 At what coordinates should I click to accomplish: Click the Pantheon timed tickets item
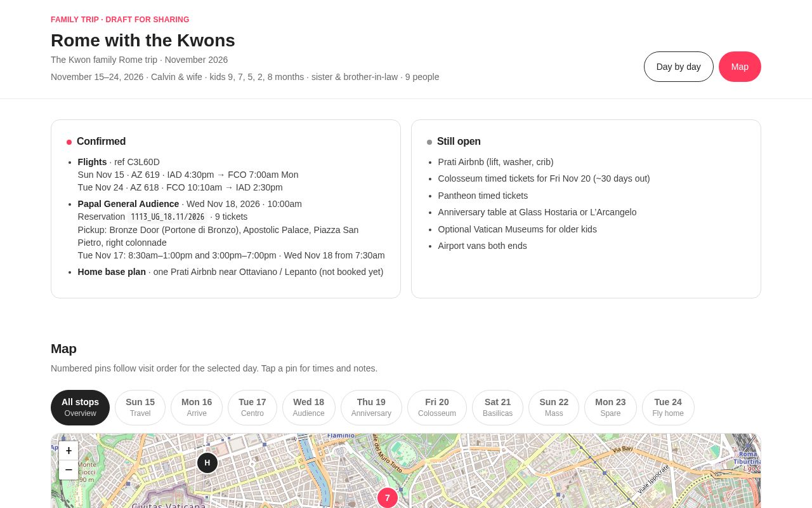[x=483, y=196]
